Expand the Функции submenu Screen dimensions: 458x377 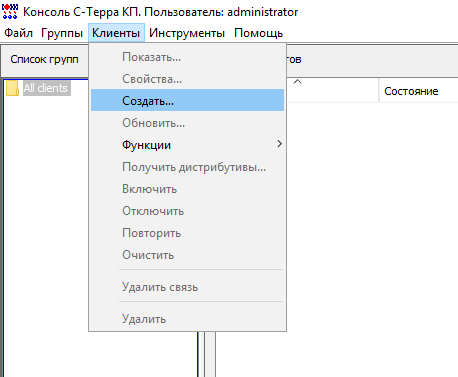click(x=187, y=145)
